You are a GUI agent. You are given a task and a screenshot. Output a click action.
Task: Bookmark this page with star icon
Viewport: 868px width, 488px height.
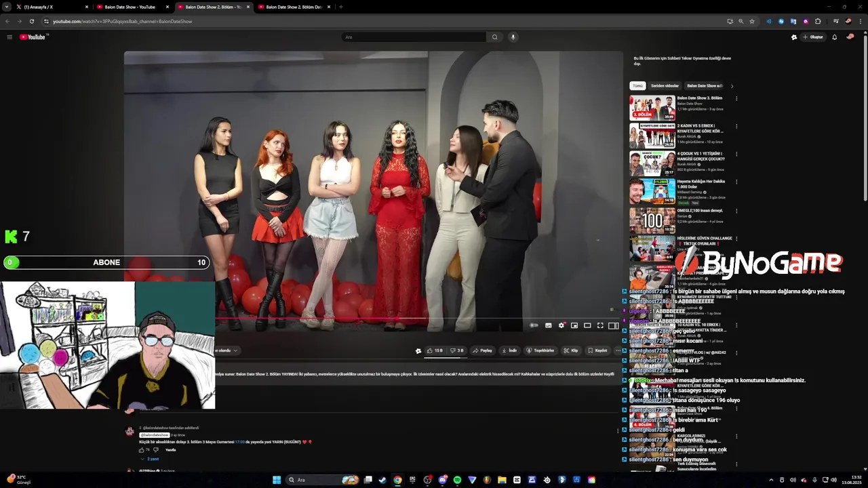point(752,21)
